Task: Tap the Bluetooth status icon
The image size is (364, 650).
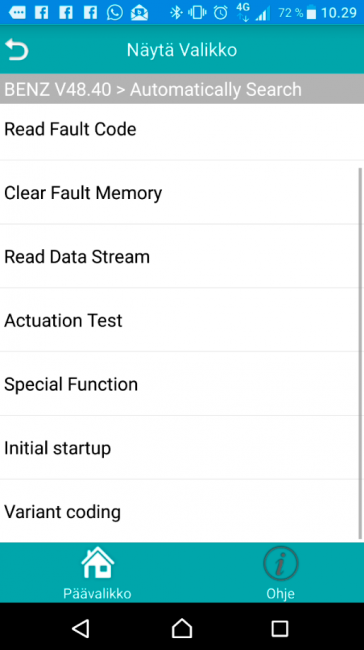Action: tap(177, 12)
